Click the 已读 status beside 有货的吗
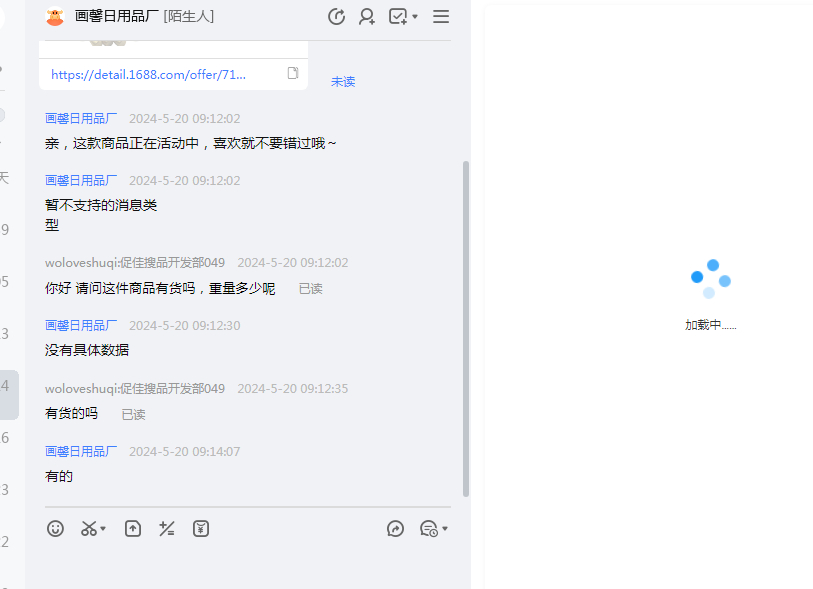Screen dimensions: 813x589 click(x=134, y=414)
